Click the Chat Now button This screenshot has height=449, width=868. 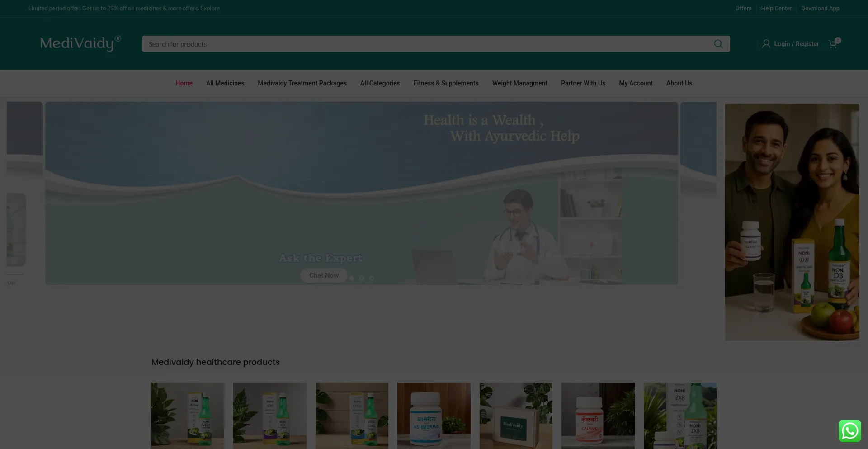[x=324, y=275]
